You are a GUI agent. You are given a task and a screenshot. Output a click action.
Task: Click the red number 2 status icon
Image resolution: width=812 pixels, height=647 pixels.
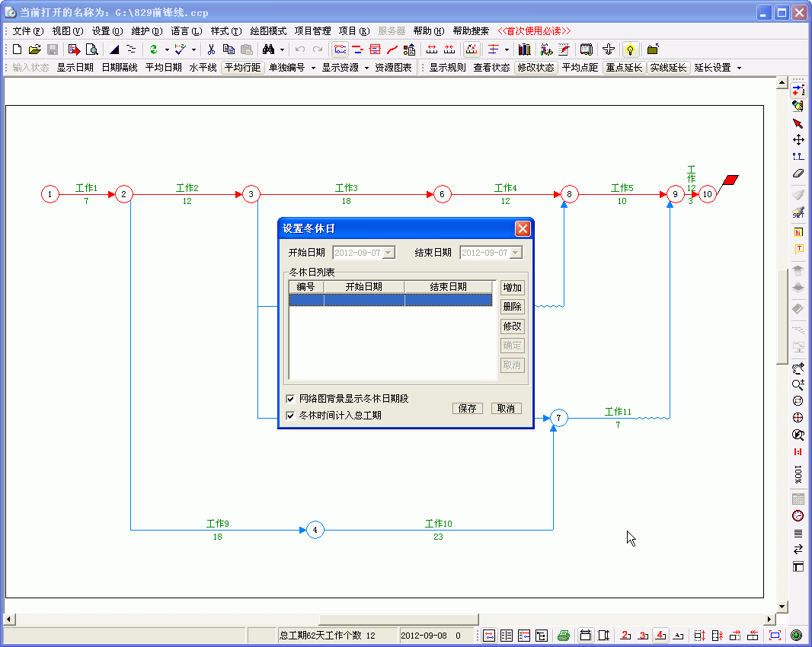625,635
